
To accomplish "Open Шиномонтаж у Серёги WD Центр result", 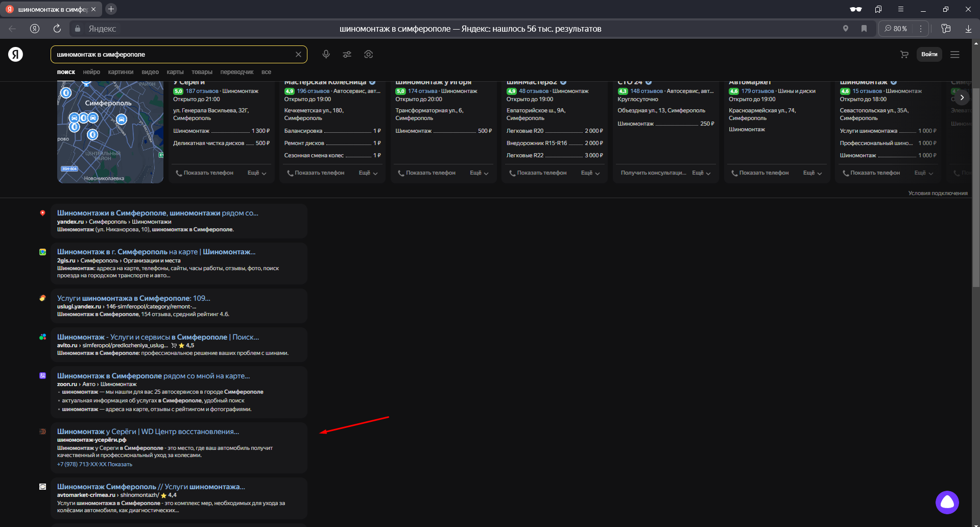I will point(148,432).
